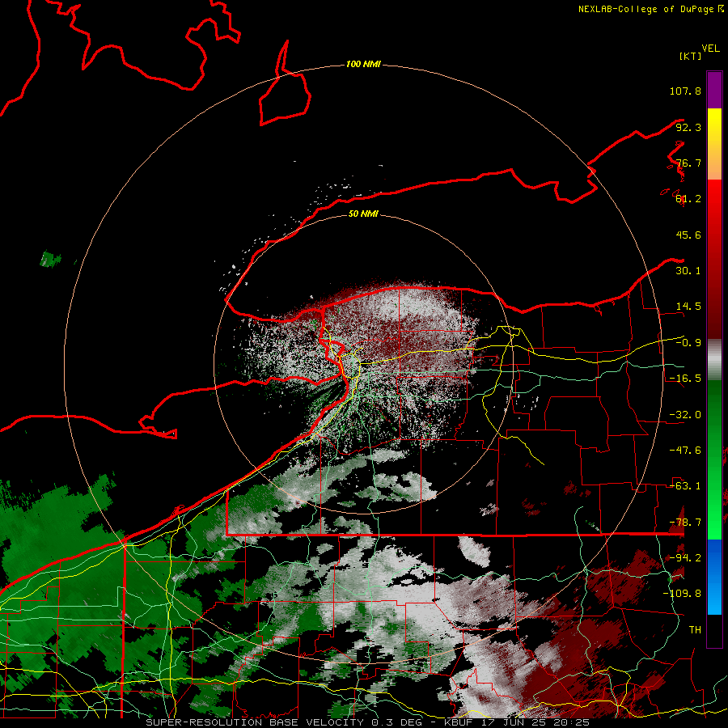
Task: Click the gray near-zero segment of the color bar
Action: (x=714, y=359)
